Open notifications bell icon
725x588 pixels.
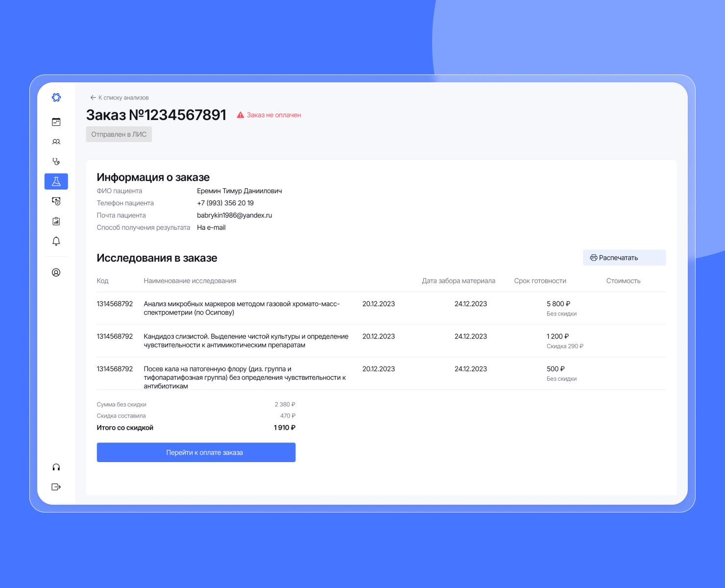(56, 241)
